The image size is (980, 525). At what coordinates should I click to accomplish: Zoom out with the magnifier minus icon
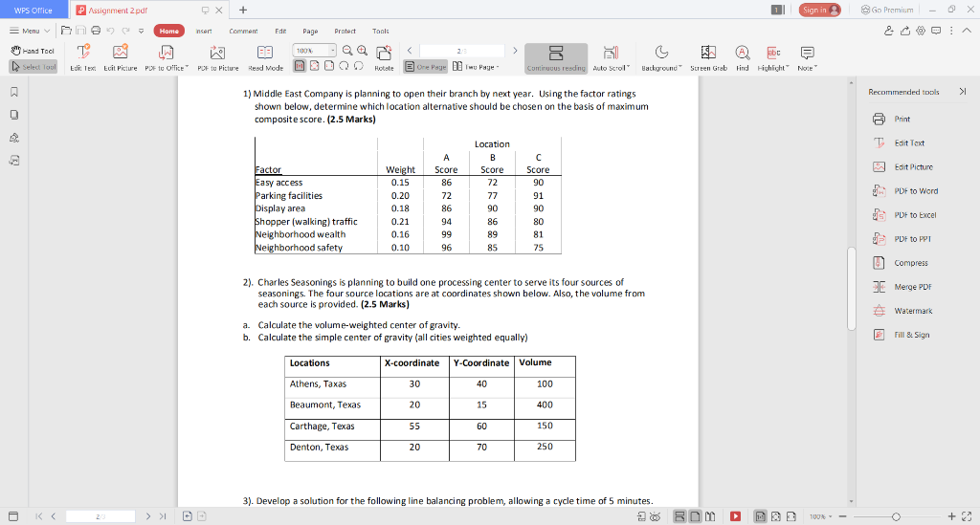coord(347,51)
